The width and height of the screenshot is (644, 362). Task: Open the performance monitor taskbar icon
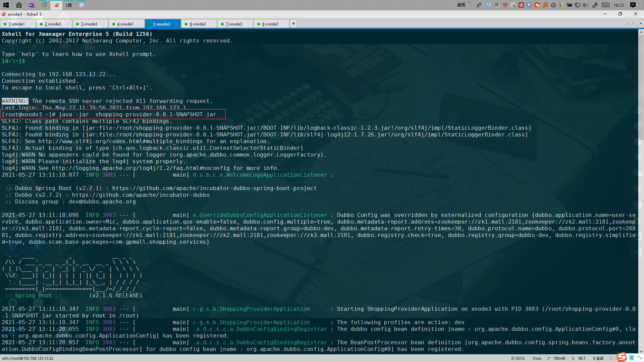click(81, 5)
